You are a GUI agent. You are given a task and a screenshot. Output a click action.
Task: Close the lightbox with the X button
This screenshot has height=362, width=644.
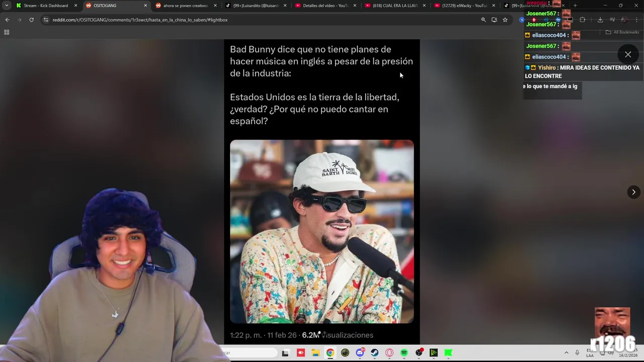(x=628, y=54)
